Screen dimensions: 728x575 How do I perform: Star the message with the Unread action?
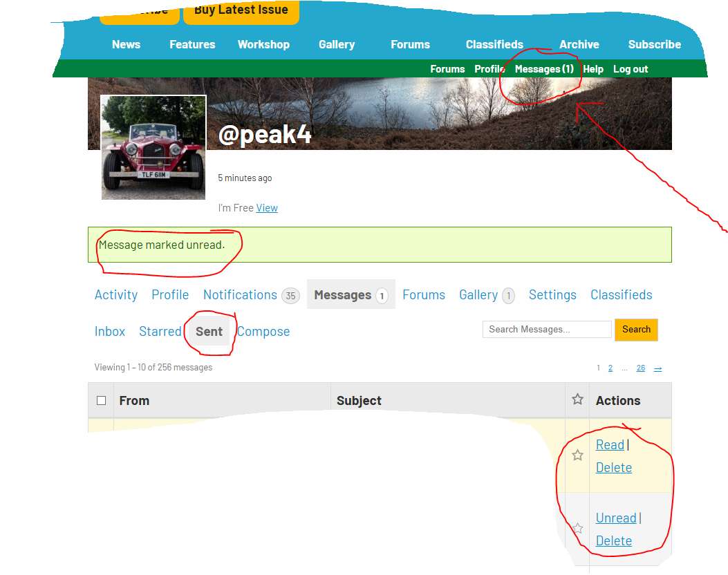click(577, 528)
